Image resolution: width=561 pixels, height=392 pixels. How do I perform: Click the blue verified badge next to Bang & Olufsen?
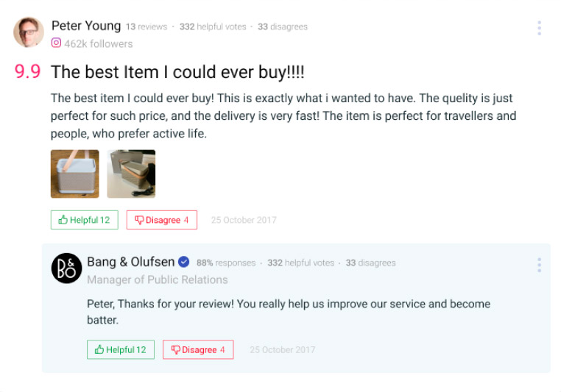(x=184, y=262)
